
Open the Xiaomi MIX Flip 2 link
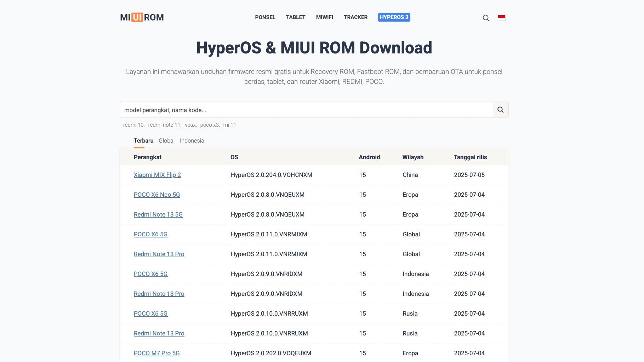tap(157, 175)
